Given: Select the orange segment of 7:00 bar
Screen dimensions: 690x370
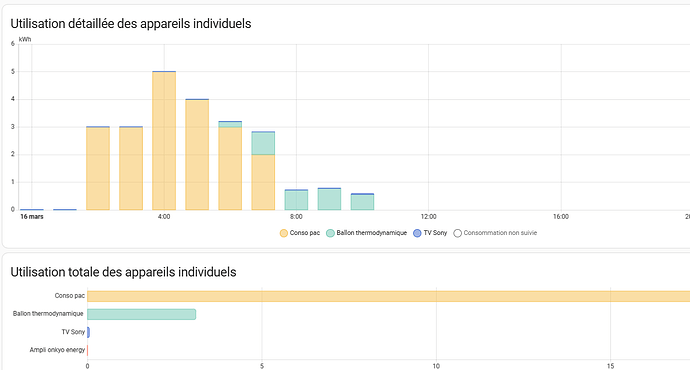Looking at the screenshot, I should (263, 182).
